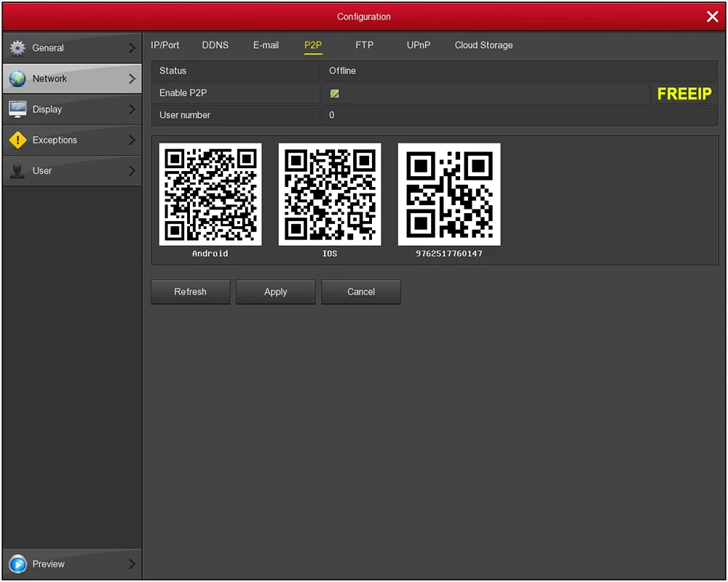Expand the General menu chevron
Image resolution: width=728 pixels, height=582 pixels.
click(132, 48)
